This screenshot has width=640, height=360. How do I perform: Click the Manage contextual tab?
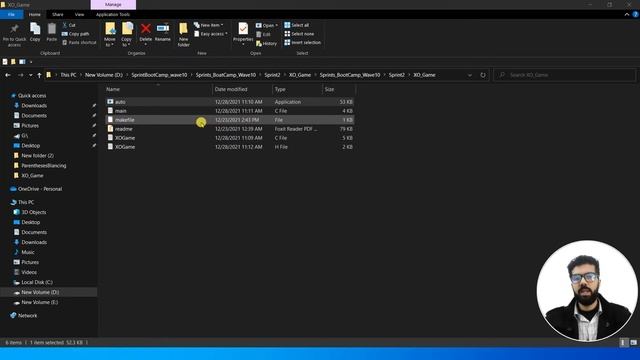[x=113, y=4]
